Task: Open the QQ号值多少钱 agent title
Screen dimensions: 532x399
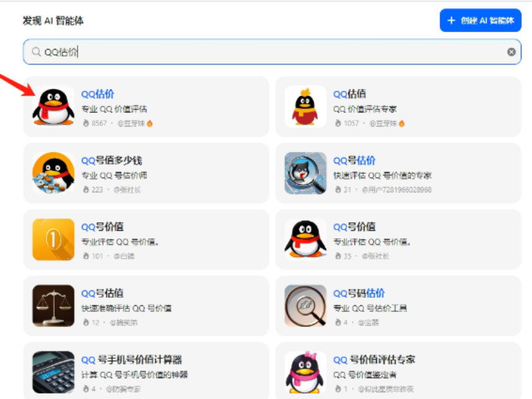Action: [x=112, y=160]
